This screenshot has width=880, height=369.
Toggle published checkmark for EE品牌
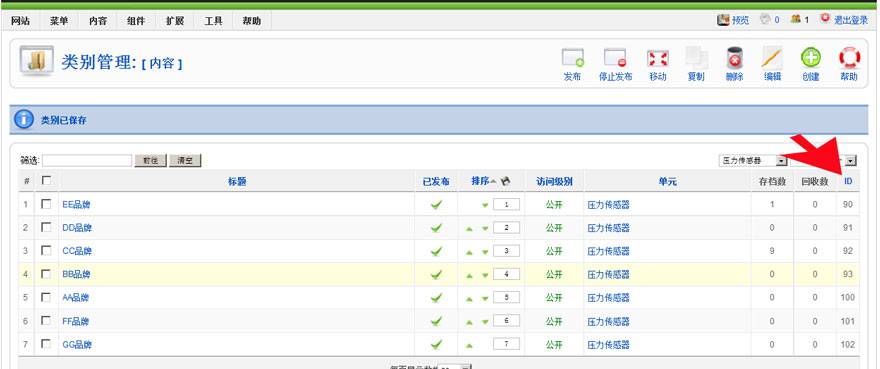click(x=436, y=205)
